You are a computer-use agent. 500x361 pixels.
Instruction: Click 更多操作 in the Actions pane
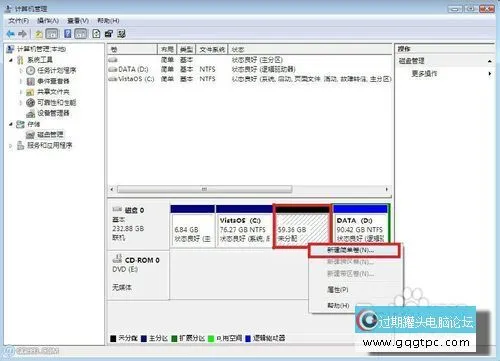tap(424, 74)
